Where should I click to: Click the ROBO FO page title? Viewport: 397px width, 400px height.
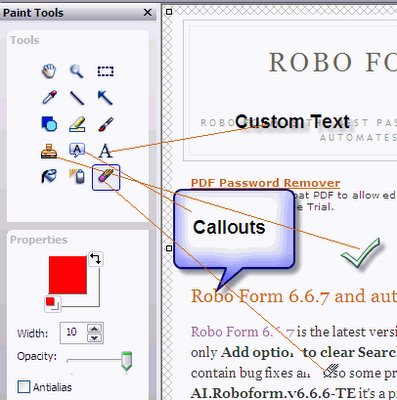333,62
